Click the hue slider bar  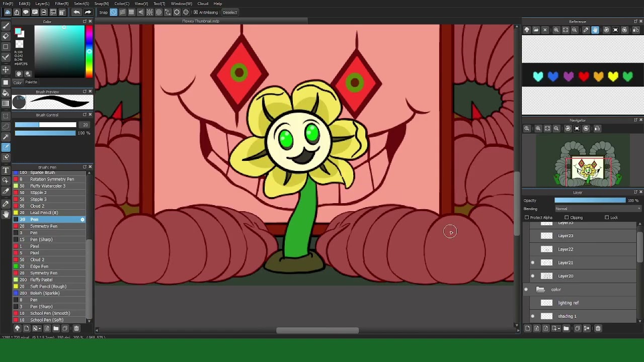89,51
